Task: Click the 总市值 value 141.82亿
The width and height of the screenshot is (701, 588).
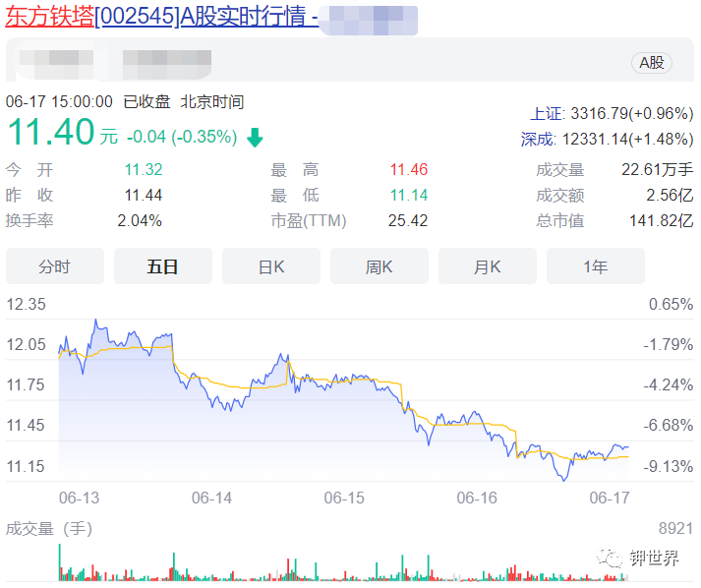Action: [662, 221]
